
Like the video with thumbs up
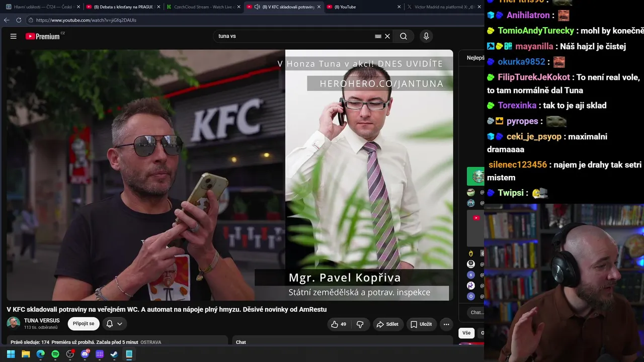[339, 324]
